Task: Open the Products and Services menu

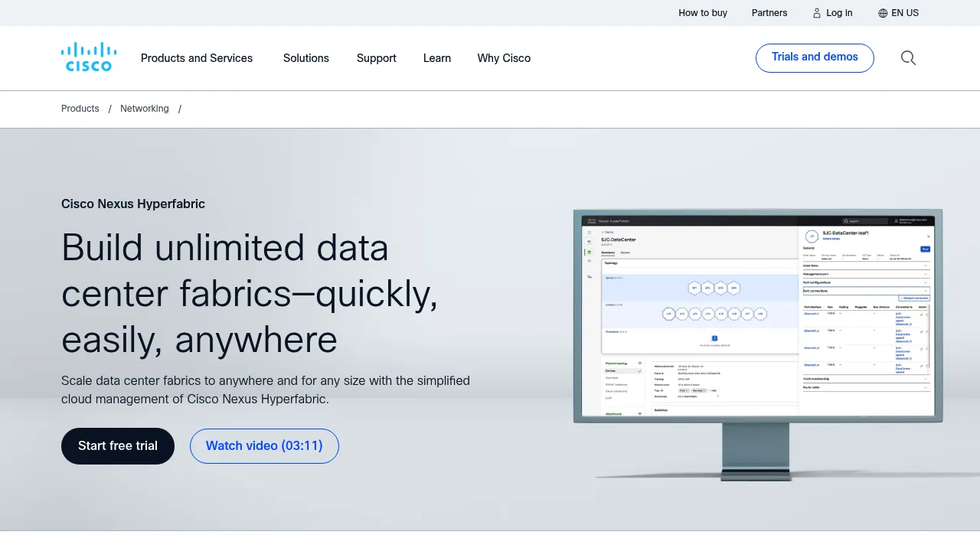Action: pos(197,58)
